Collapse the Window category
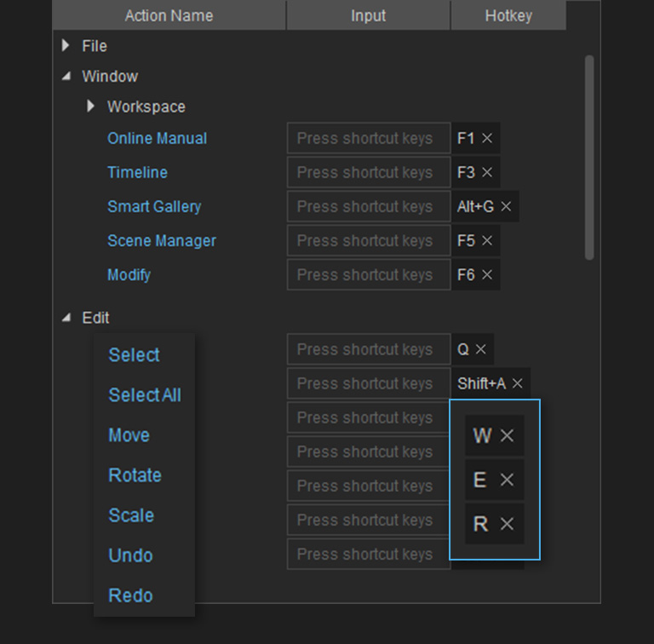This screenshot has height=644, width=654. click(x=66, y=76)
